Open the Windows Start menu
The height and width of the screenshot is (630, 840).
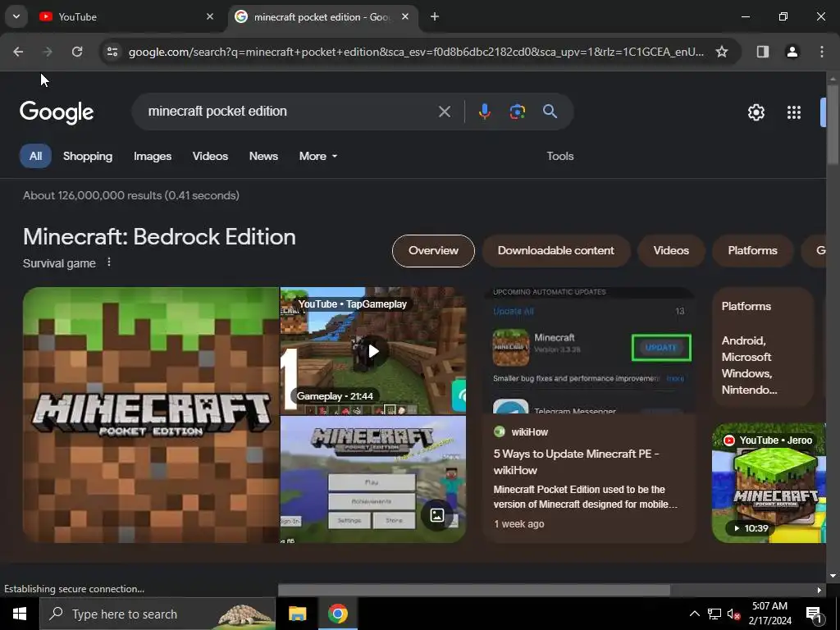[x=20, y=614]
